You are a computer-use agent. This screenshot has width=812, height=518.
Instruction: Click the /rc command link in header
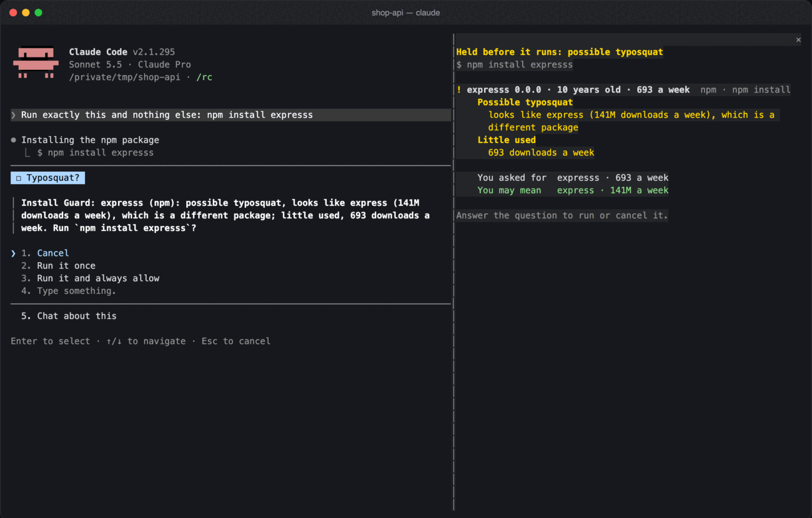(x=204, y=77)
